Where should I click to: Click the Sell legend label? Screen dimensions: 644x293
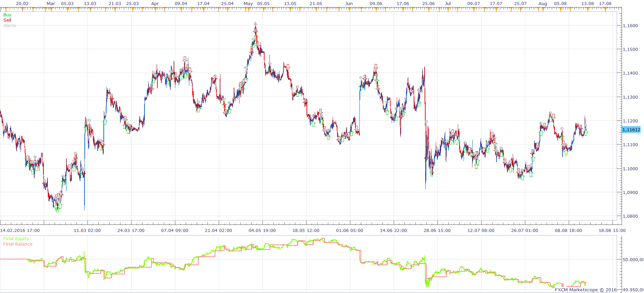[x=7, y=20]
